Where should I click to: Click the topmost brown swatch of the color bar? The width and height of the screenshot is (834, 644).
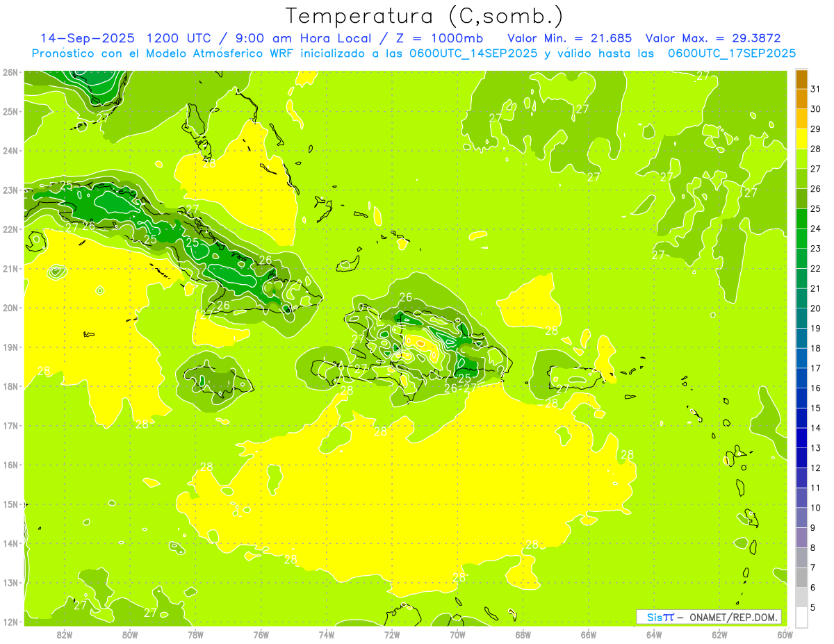point(801,80)
